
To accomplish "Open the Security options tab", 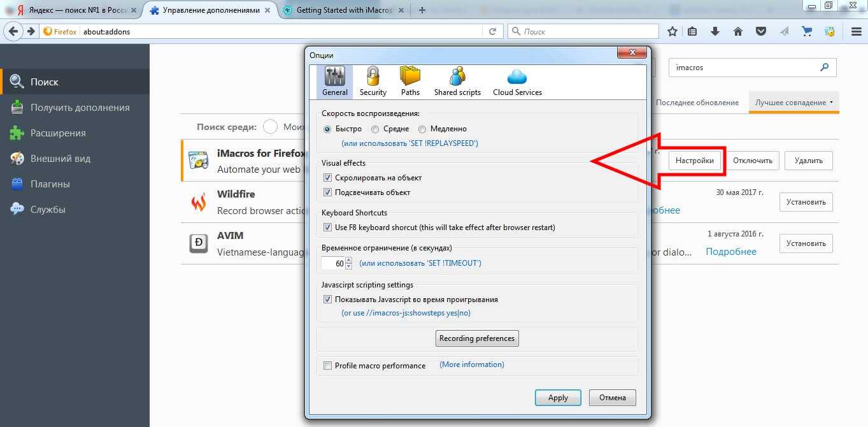I will click(x=373, y=81).
